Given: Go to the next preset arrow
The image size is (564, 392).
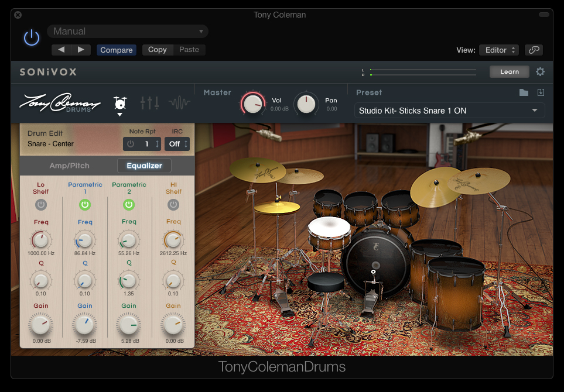Looking at the screenshot, I should click(x=81, y=50).
